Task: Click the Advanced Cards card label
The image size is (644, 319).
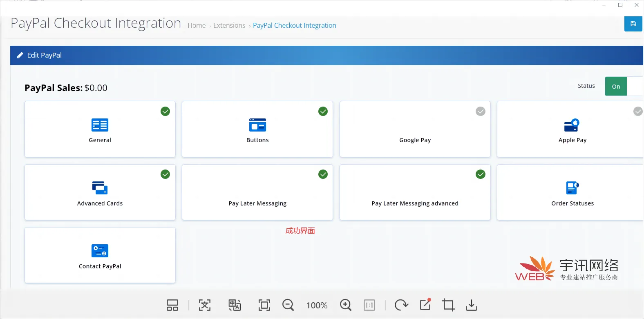Action: pos(100,203)
